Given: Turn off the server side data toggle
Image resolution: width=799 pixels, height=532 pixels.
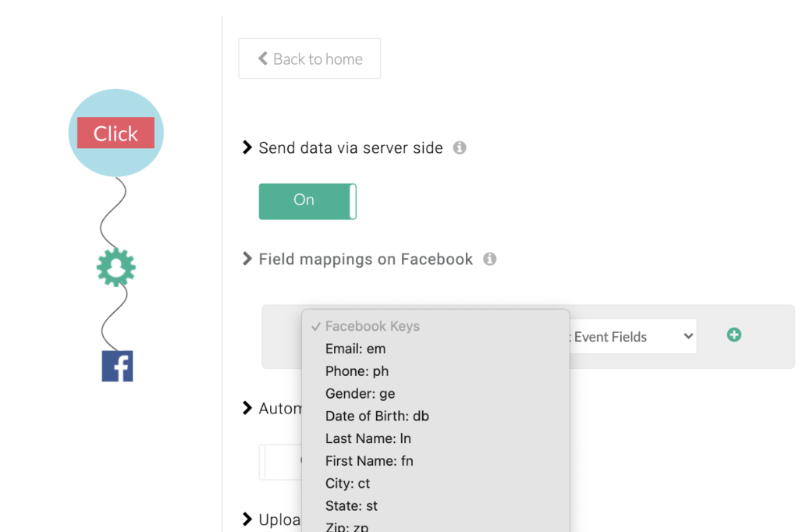Looking at the screenshot, I should click(x=307, y=200).
